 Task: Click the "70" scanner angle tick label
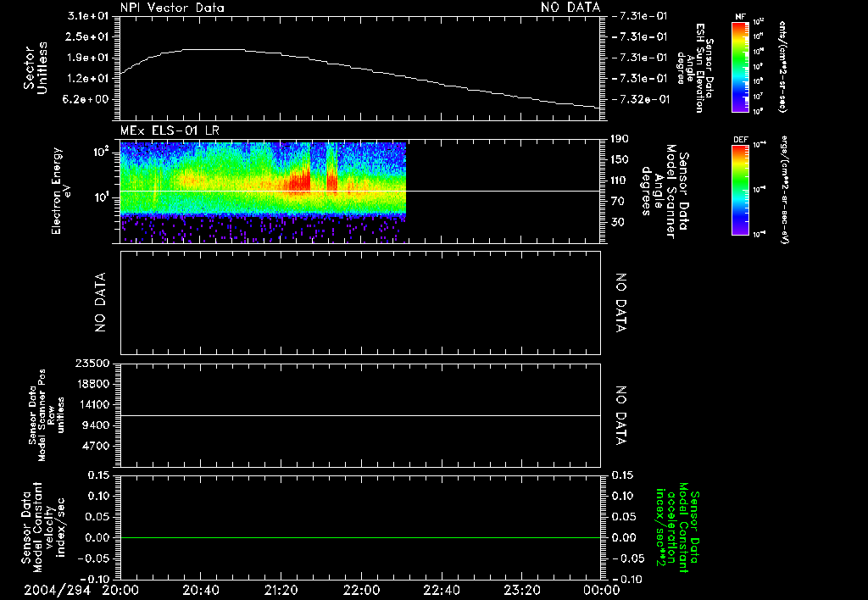[x=618, y=201]
